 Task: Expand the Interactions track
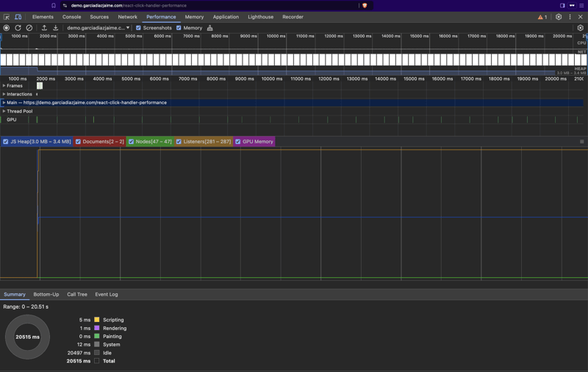[x=4, y=94]
